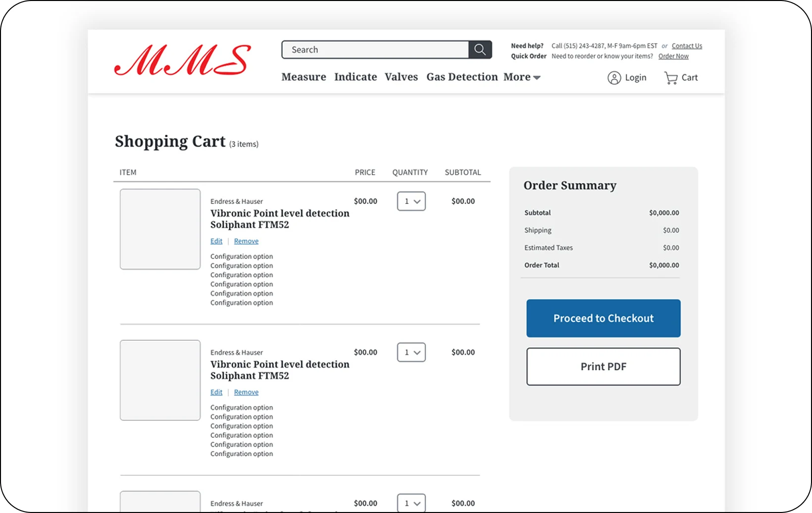Remove the first cart item
This screenshot has height=513, width=812.
coord(246,241)
